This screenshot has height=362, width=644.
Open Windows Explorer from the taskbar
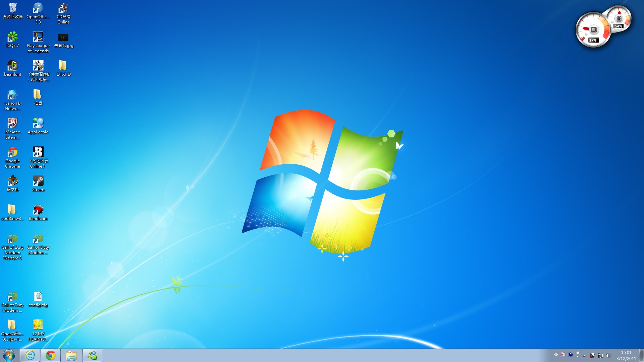pos(71,355)
